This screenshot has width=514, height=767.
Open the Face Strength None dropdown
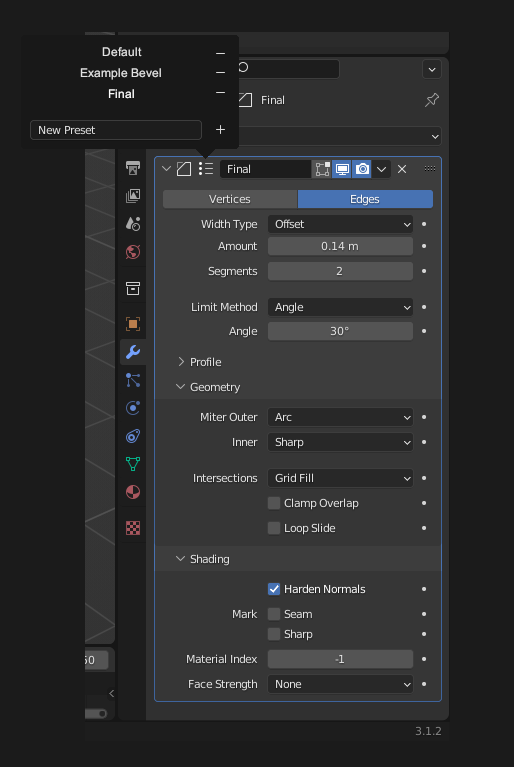click(x=340, y=684)
